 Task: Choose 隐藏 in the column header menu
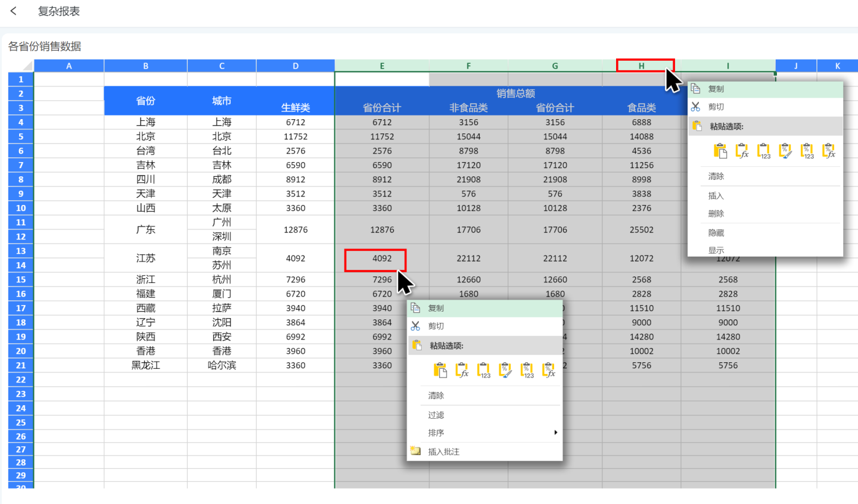tap(716, 232)
